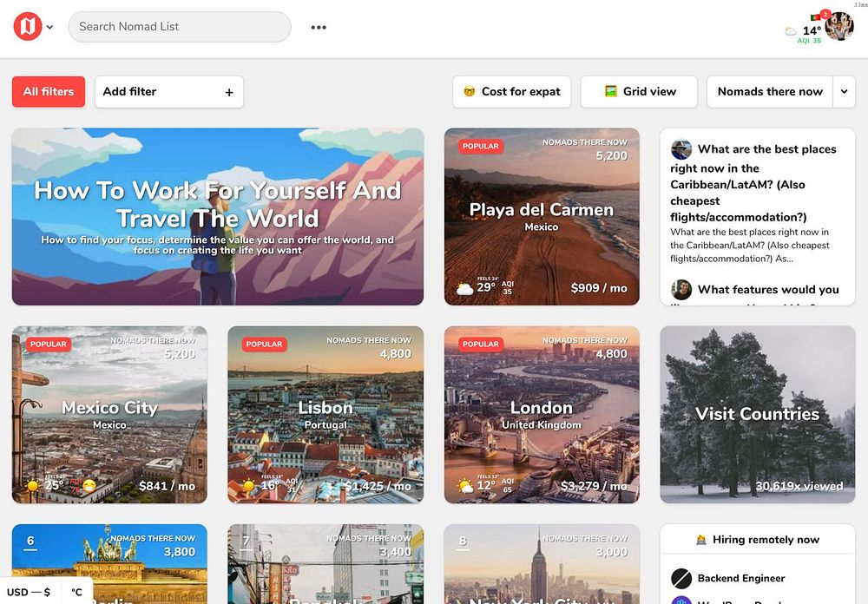Click 3,800 nomads count on Berlin card
868x604 pixels.
point(180,552)
